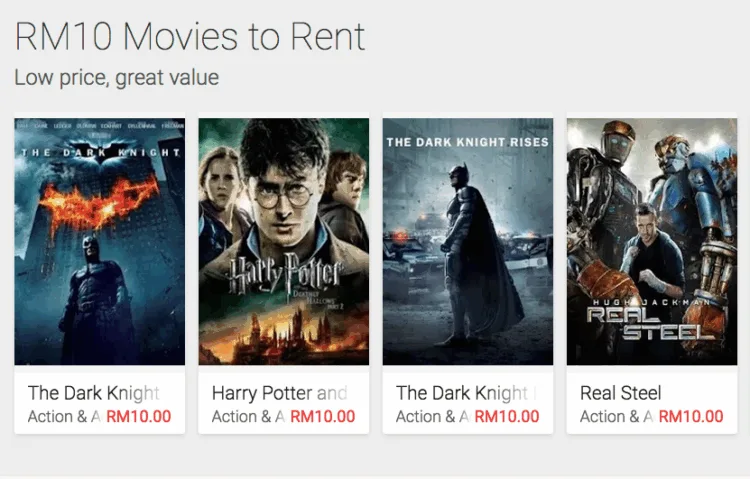Click the truncated Dark Knight Rises card title
The height and width of the screenshot is (479, 750).
pyautogui.click(x=462, y=393)
